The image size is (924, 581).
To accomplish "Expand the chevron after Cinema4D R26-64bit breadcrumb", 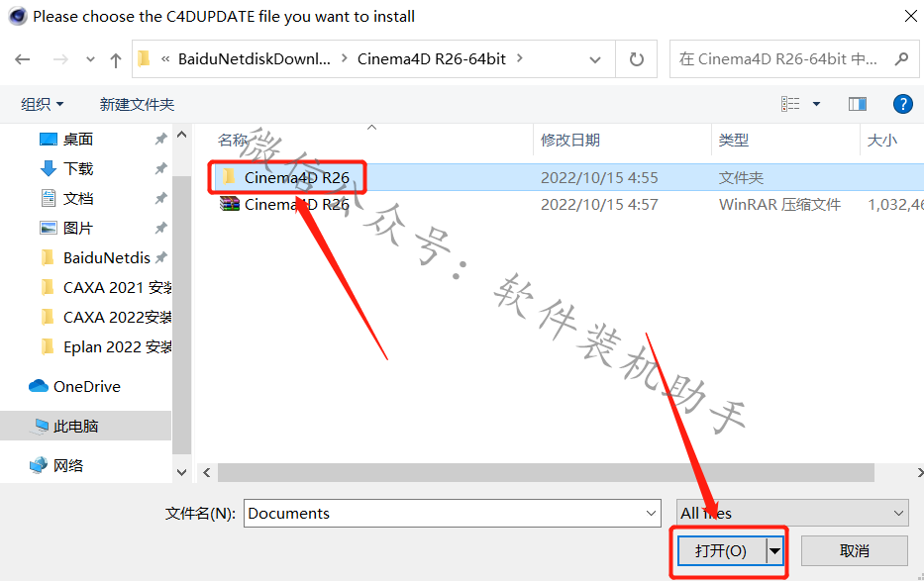I will coord(520,58).
